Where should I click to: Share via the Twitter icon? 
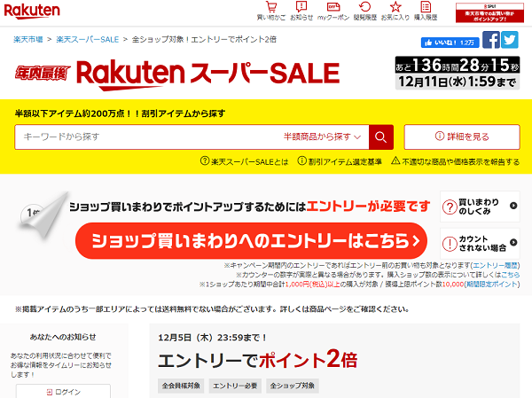(510, 40)
